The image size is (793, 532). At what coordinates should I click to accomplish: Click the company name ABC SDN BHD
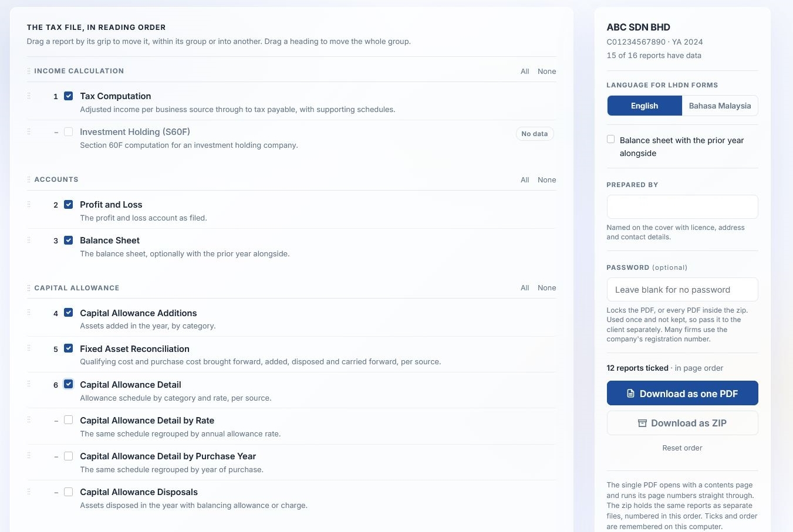click(638, 27)
